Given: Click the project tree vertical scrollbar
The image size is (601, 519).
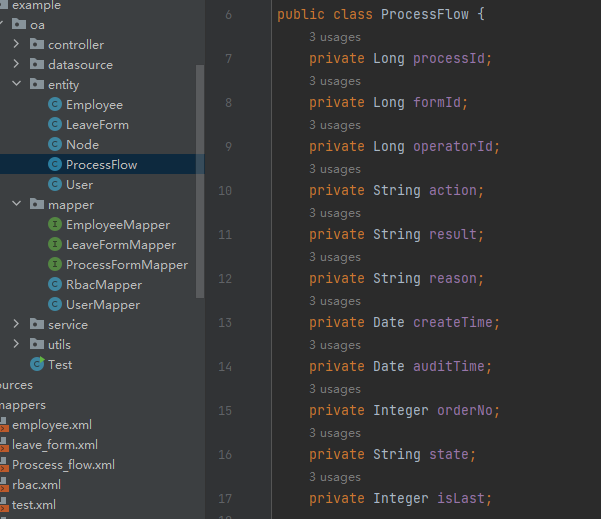Looking at the screenshot, I should click(200, 180).
